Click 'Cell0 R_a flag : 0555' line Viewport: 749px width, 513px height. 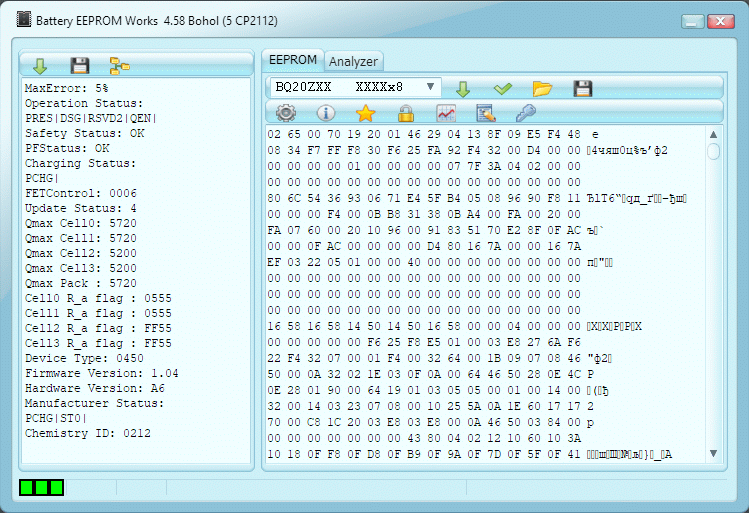pyautogui.click(x=98, y=299)
